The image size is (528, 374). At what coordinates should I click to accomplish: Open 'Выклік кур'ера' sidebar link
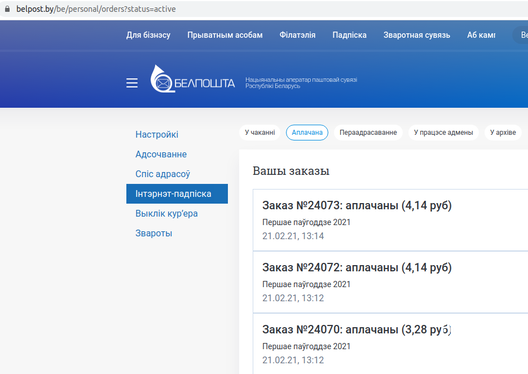pos(166,214)
